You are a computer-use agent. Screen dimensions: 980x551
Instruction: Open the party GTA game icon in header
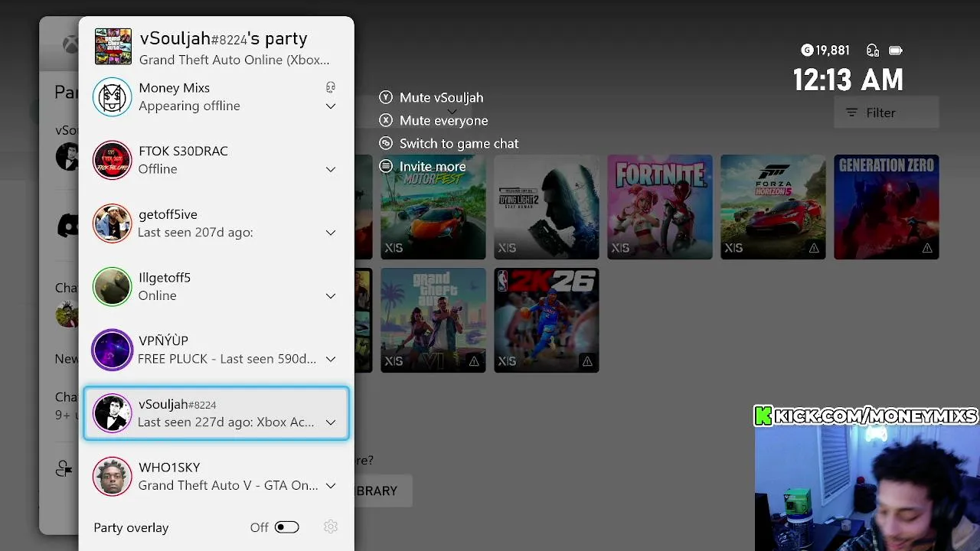113,47
